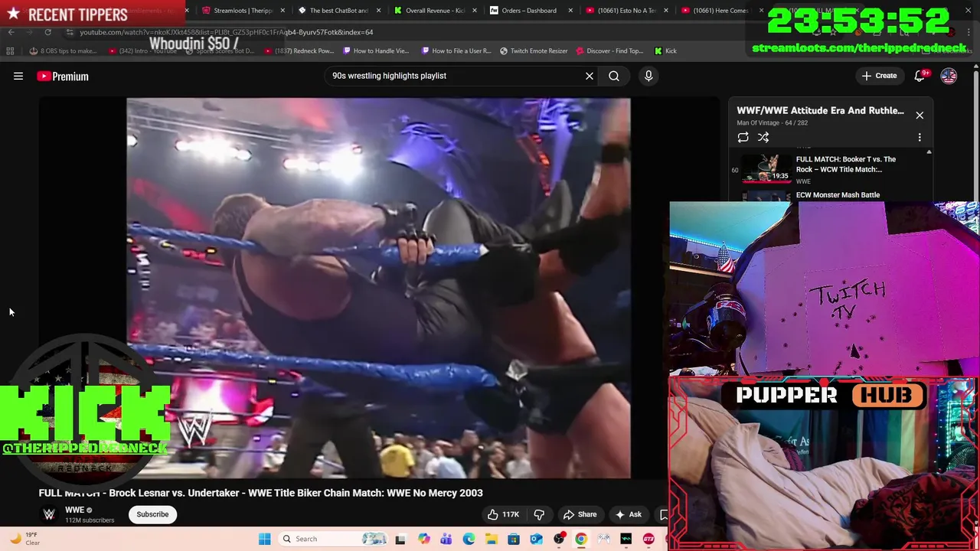Image resolution: width=980 pixels, height=551 pixels.
Task: Switch to Chrome in the taskbar
Action: 581,539
